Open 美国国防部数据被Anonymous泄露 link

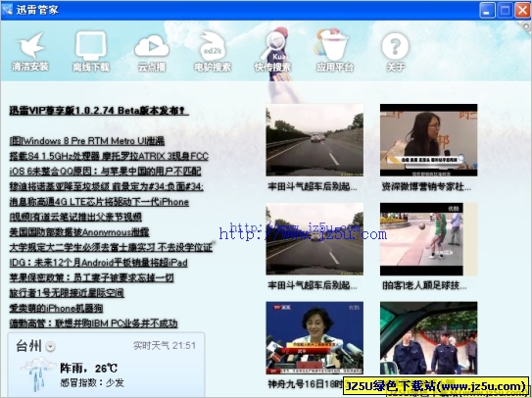tap(79, 232)
